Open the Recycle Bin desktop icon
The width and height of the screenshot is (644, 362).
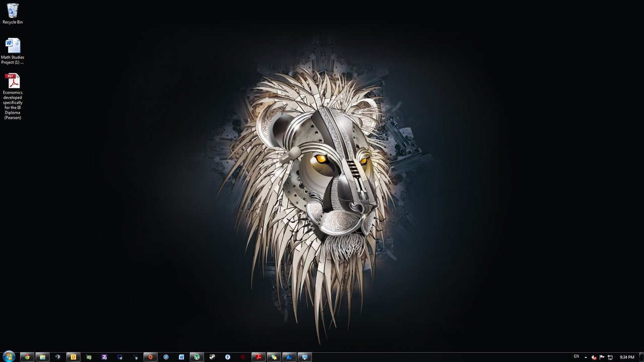tap(13, 14)
